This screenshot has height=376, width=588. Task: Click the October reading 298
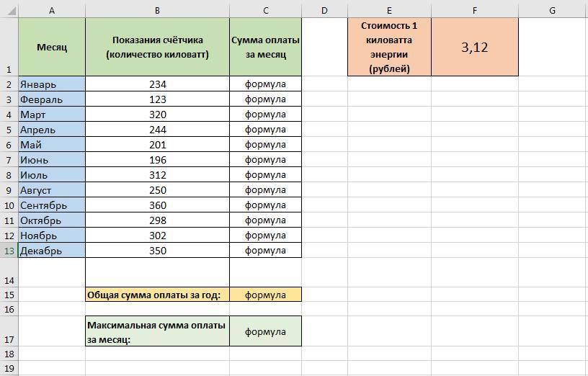pos(158,220)
